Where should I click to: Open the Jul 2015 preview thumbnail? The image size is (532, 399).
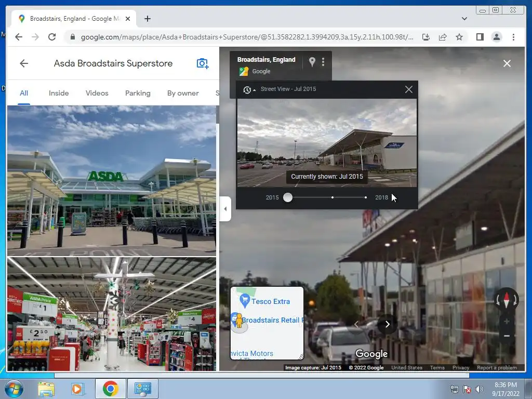pos(327,143)
